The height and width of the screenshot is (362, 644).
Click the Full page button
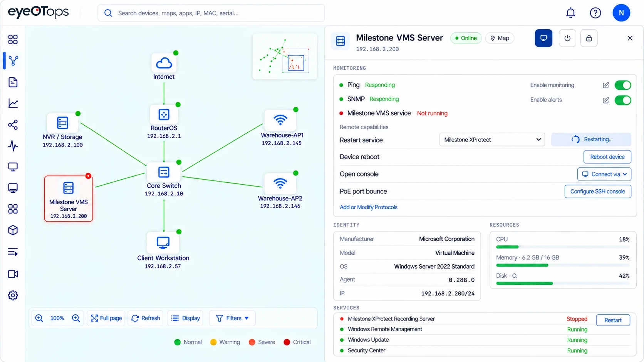click(x=106, y=318)
